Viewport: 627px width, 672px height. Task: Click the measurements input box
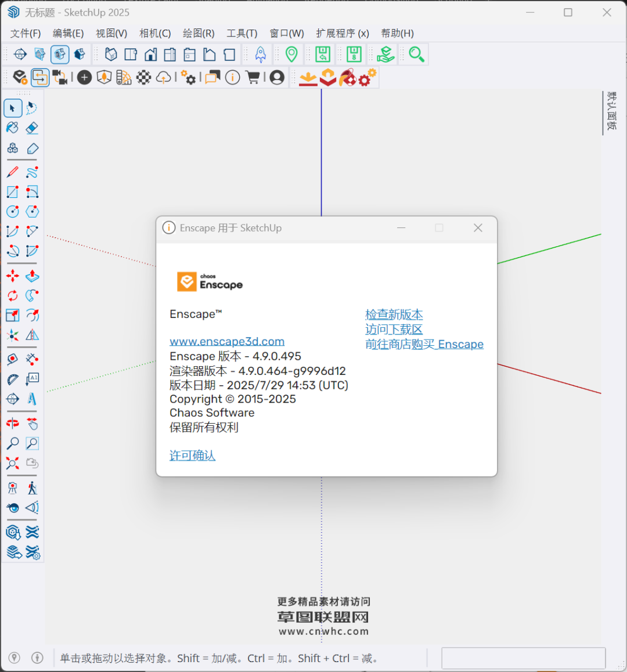pyautogui.click(x=523, y=658)
